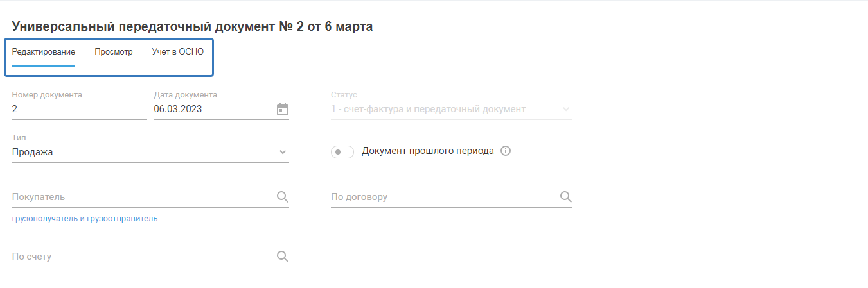
Task: Switch to the Редактирование tab
Action: coord(44,52)
